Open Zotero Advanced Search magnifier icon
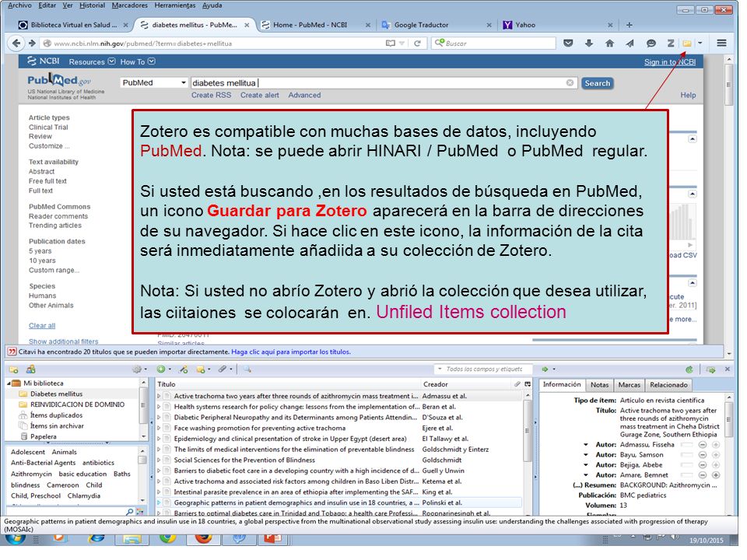The height and width of the screenshot is (560, 747). pos(247,369)
